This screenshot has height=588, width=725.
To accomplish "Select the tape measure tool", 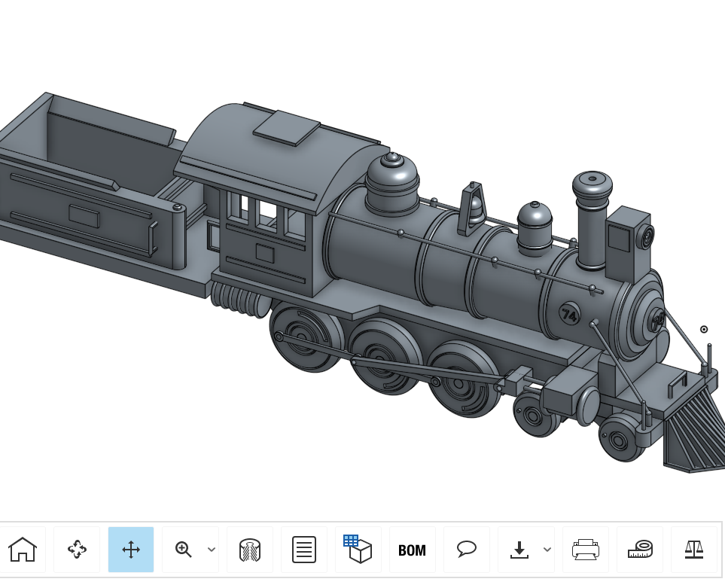I will pos(640,550).
